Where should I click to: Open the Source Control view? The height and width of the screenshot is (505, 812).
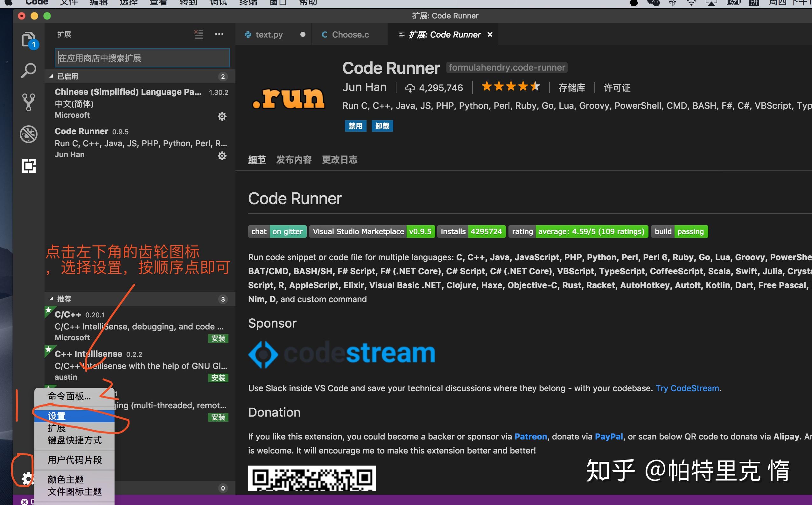[x=28, y=102]
